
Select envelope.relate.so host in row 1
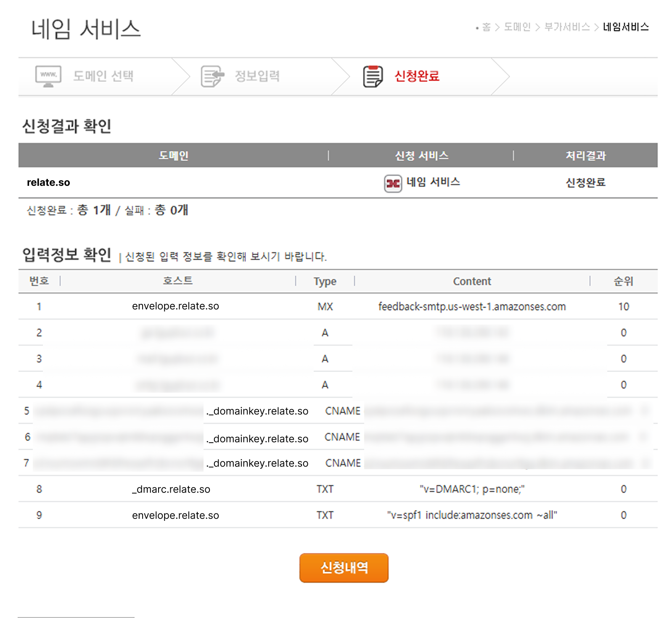click(175, 306)
